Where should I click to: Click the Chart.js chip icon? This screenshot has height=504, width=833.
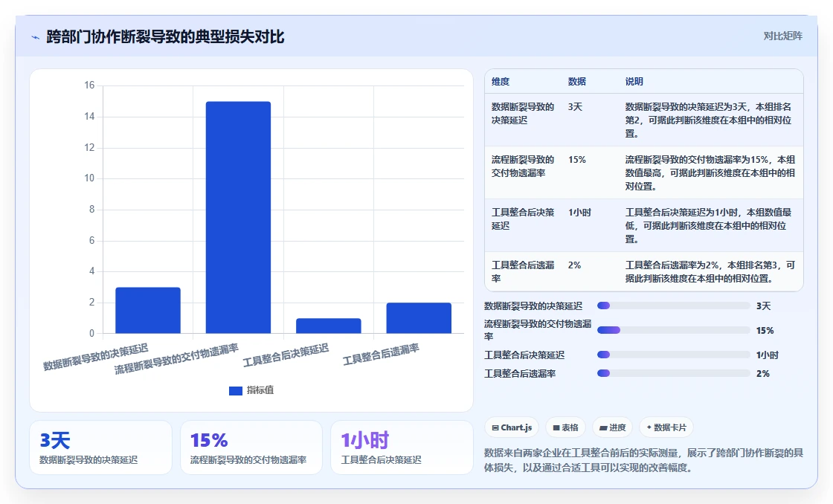(495, 427)
